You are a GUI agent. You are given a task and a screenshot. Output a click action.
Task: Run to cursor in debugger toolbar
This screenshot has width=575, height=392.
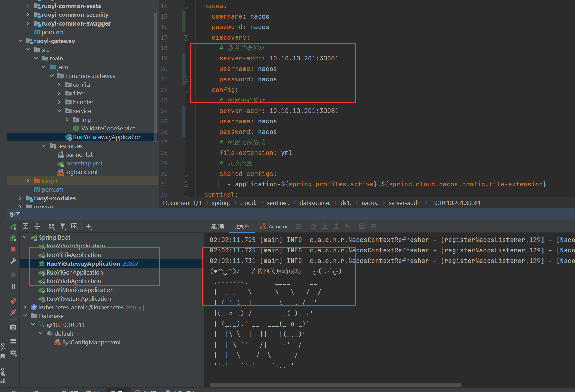click(348, 227)
